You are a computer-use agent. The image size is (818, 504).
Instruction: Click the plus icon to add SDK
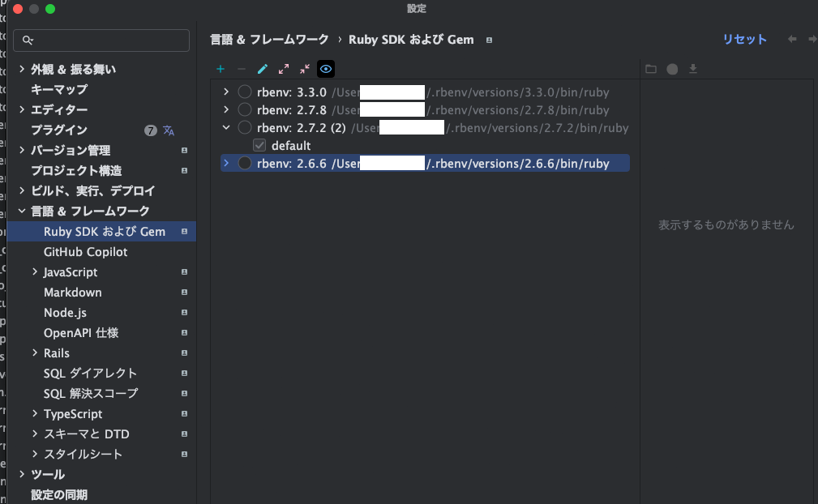221,69
